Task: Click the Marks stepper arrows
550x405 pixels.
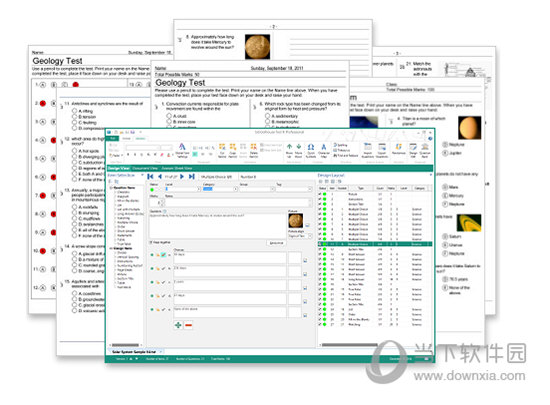Action: pos(163,203)
